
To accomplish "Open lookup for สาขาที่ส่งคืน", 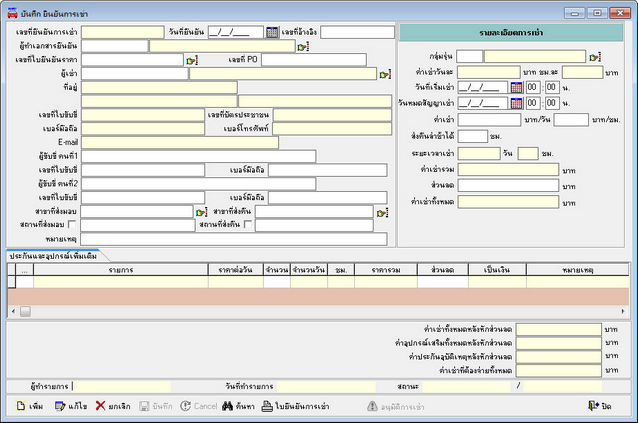I will click(x=382, y=212).
